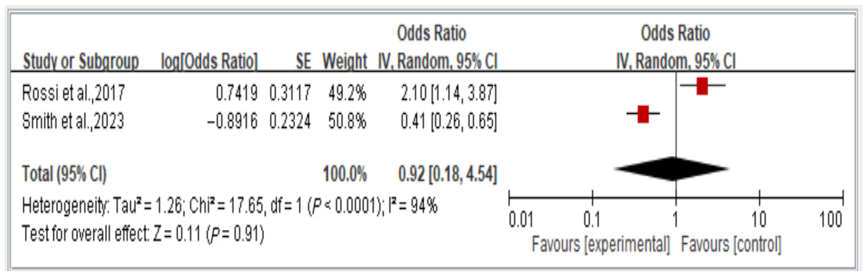Image resolution: width=868 pixels, height=277 pixels.
Task: Click the axis tick label "100"
Action: (x=831, y=220)
